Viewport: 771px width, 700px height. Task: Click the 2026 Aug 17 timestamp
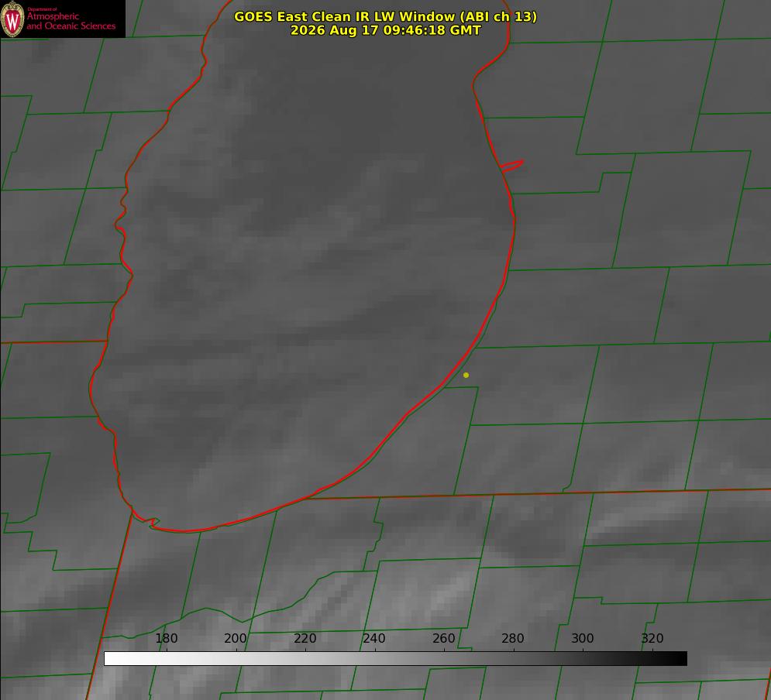[385, 30]
